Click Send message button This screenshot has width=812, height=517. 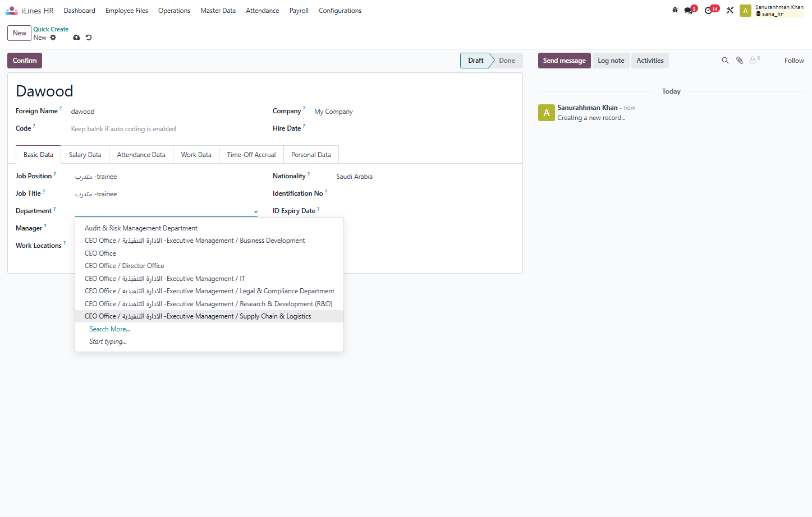[565, 61]
